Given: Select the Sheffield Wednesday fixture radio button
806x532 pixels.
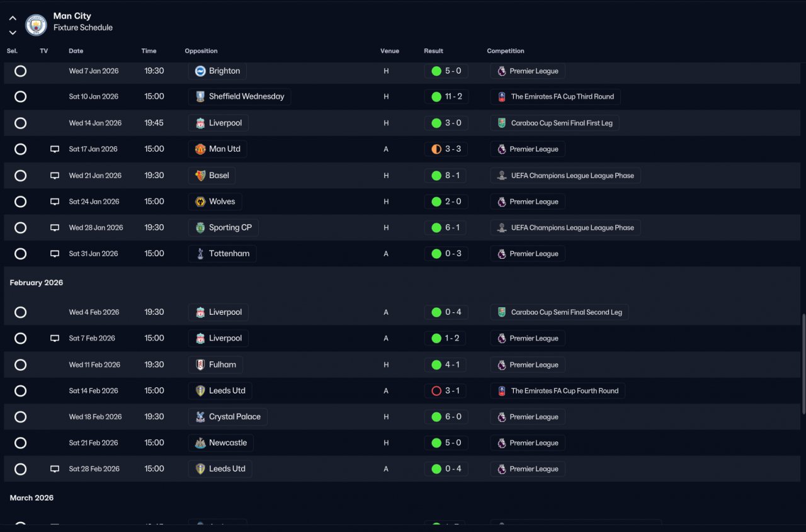Looking at the screenshot, I should click(x=21, y=97).
